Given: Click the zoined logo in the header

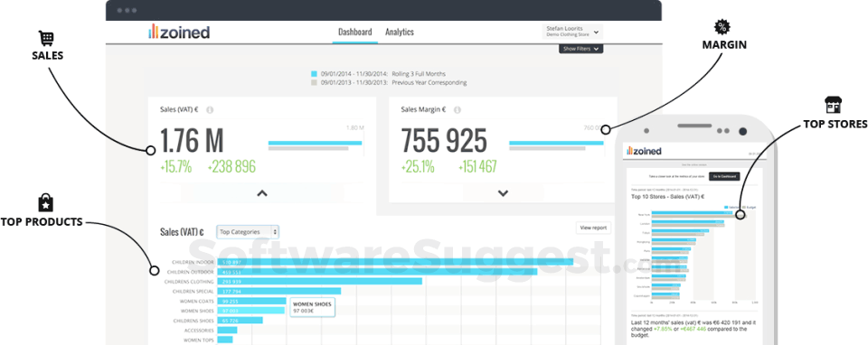Looking at the screenshot, I should point(179,33).
